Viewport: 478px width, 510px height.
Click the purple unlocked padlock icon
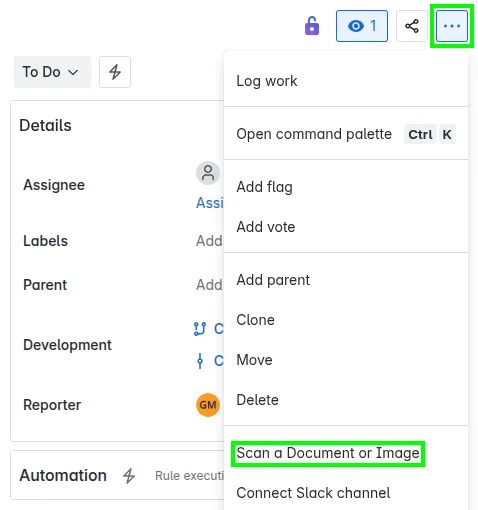(x=312, y=26)
